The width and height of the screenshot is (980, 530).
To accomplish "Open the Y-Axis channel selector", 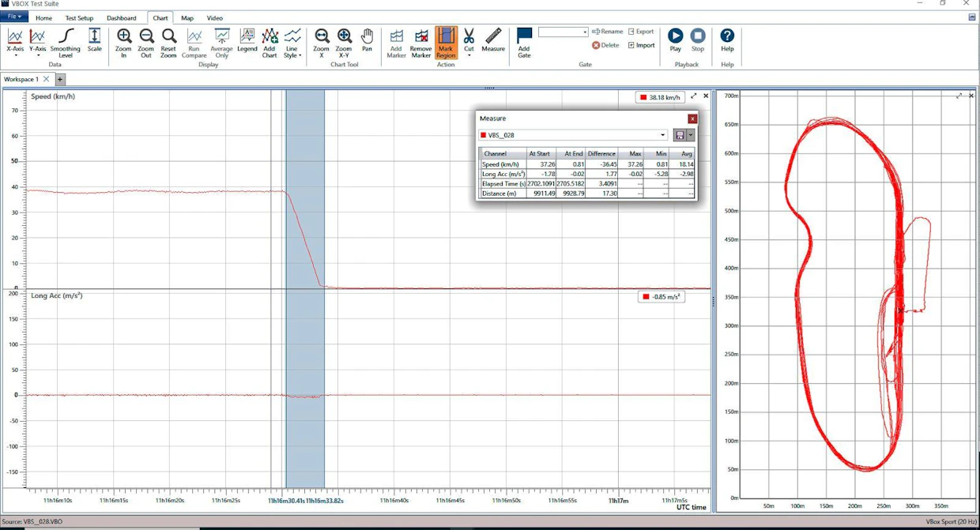I will [x=37, y=41].
